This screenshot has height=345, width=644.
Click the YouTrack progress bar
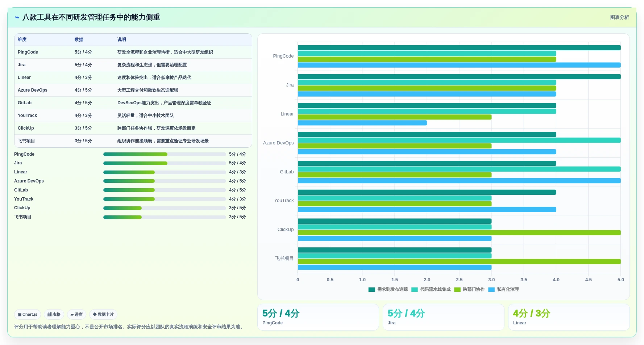(165, 199)
